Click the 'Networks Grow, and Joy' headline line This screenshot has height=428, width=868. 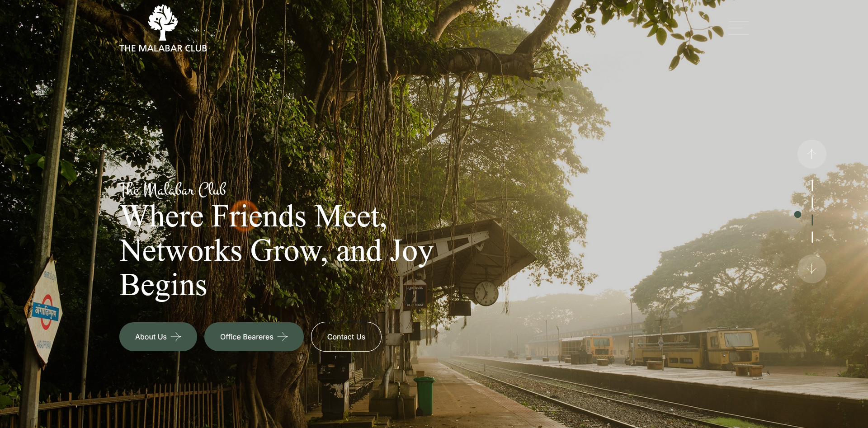(x=276, y=251)
